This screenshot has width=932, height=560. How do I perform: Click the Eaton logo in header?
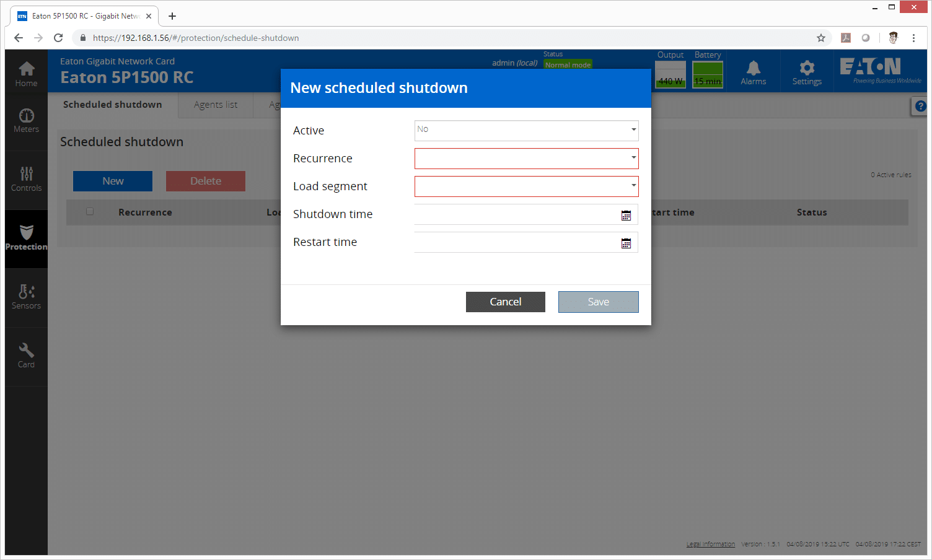[x=880, y=70]
